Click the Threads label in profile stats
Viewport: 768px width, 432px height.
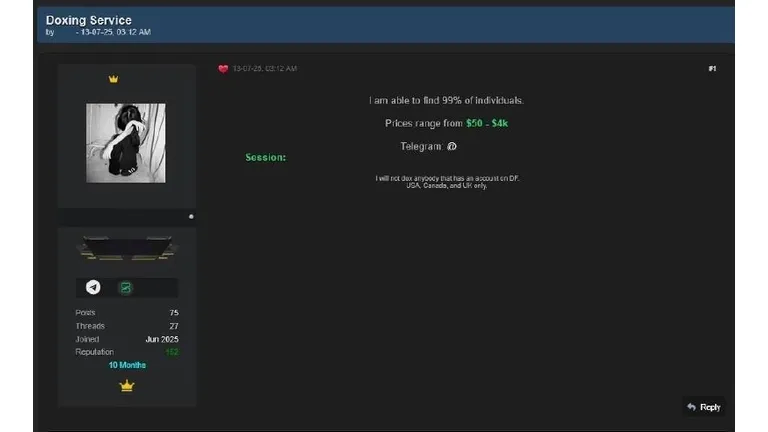click(x=90, y=326)
